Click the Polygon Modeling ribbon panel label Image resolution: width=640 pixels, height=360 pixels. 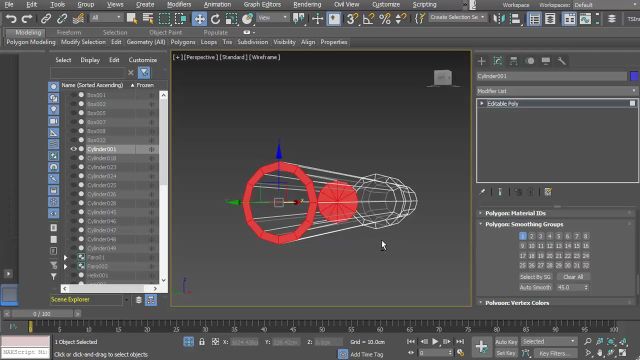[31, 42]
